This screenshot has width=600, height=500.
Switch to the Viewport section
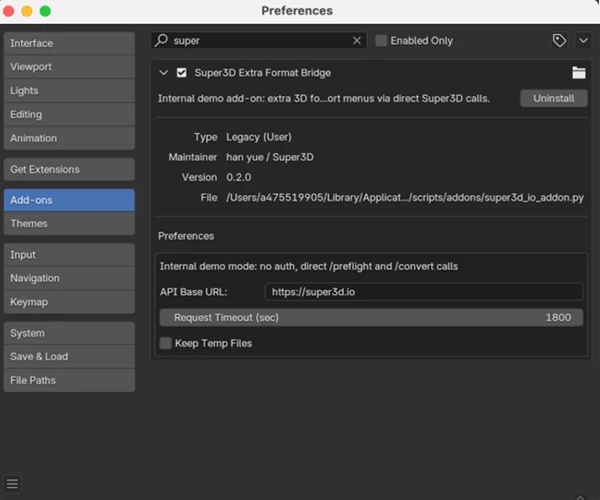point(69,67)
